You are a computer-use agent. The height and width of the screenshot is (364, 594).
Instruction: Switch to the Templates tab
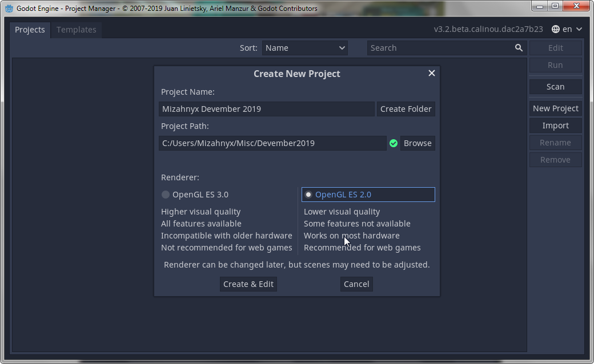[x=76, y=30]
